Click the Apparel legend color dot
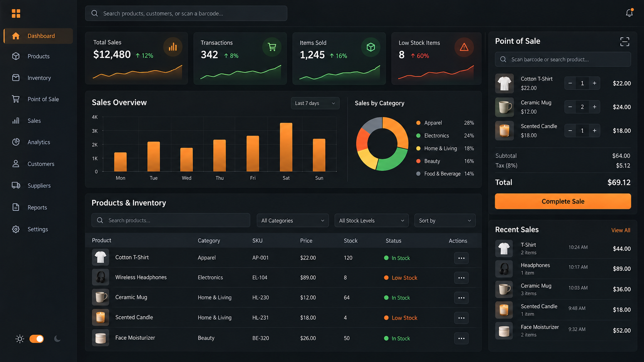This screenshot has width=644, height=362. click(x=418, y=123)
